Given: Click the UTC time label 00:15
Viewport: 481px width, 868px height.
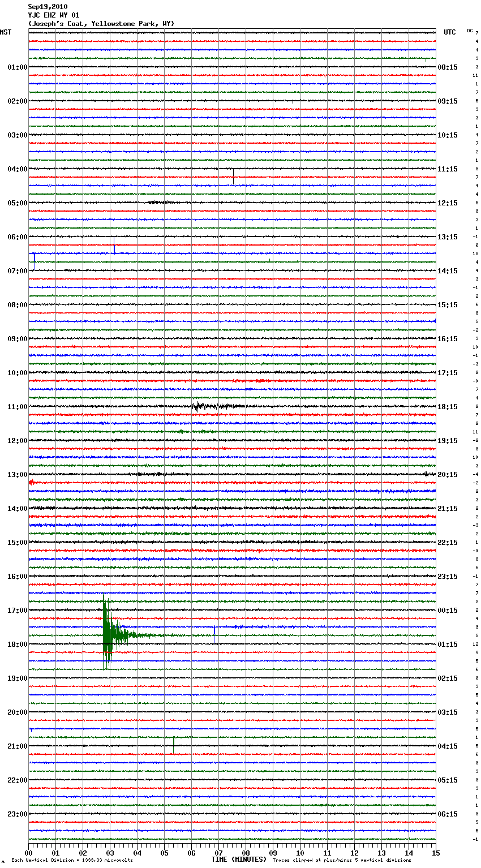Looking at the screenshot, I should tap(448, 611).
